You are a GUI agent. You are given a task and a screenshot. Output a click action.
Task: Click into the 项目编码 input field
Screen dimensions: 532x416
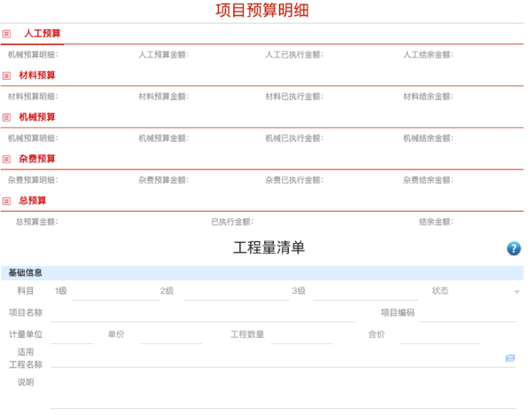tap(467, 314)
